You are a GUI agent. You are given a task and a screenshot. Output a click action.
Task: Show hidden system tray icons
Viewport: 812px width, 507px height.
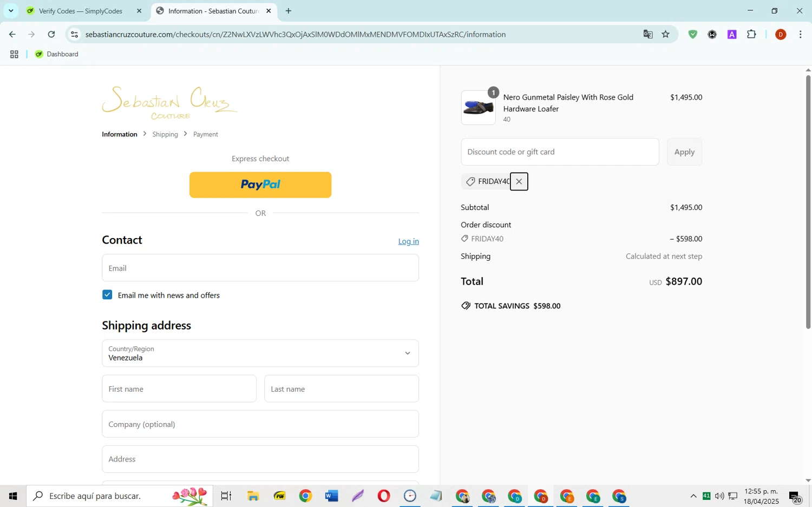point(693,496)
